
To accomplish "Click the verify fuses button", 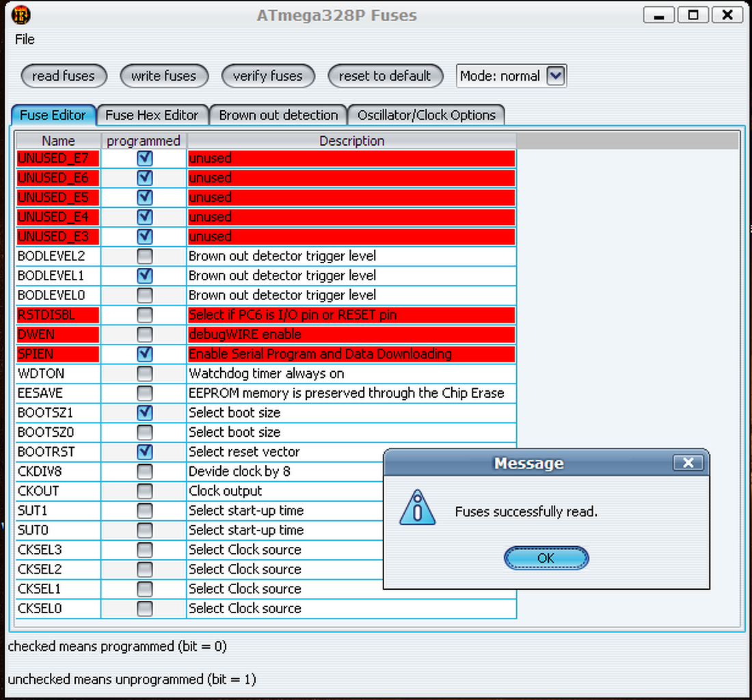I will coord(268,76).
